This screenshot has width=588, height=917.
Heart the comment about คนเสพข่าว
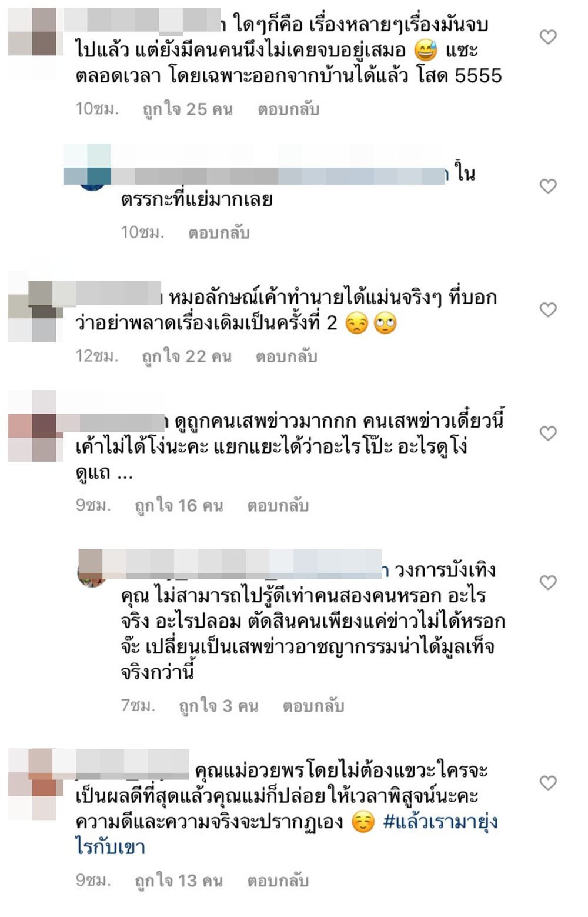(548, 434)
